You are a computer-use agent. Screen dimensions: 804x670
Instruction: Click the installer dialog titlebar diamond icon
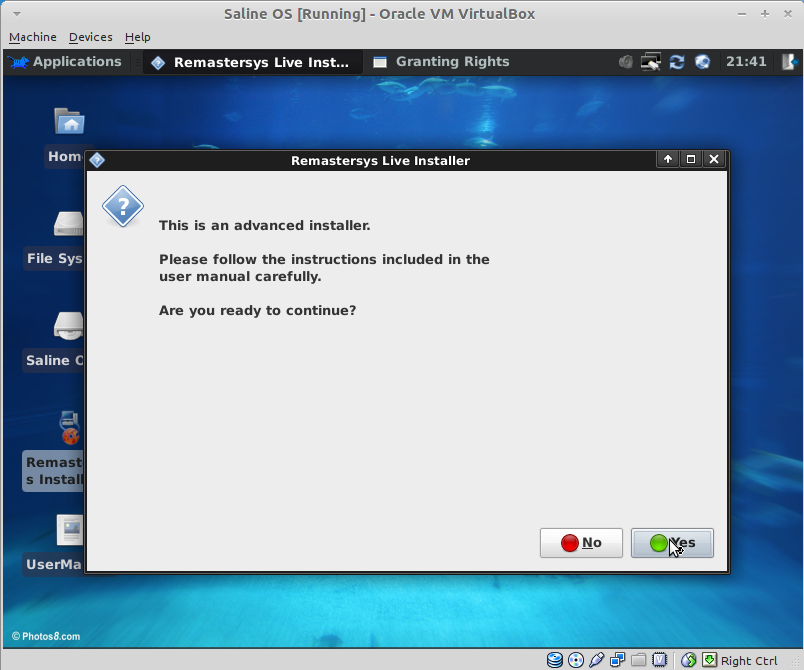tap(97, 160)
